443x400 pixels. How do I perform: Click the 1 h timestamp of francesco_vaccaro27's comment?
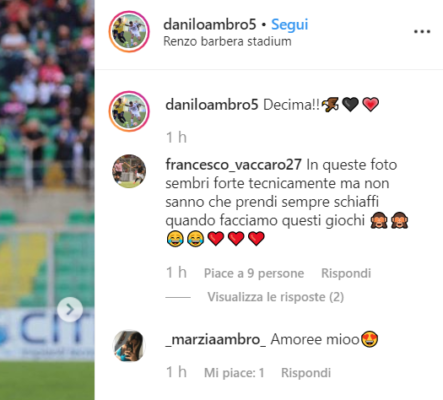pos(176,273)
